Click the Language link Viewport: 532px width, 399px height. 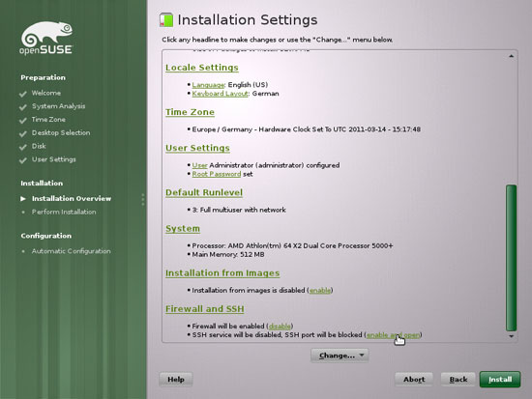pyautogui.click(x=208, y=85)
